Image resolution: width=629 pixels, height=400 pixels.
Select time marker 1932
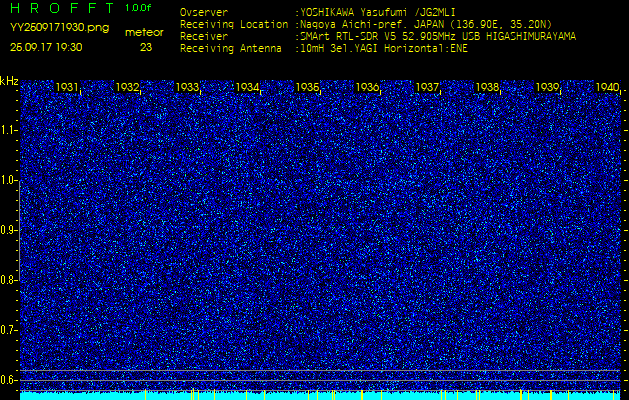127,87
